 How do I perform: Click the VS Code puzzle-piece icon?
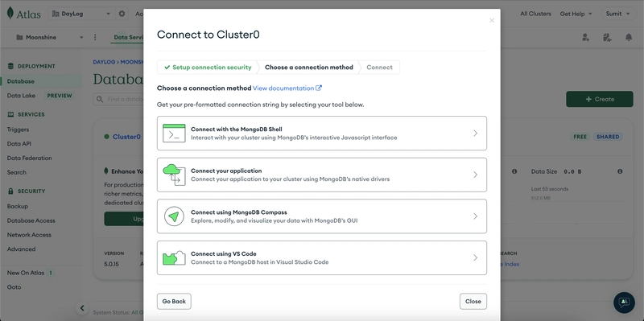(174, 257)
